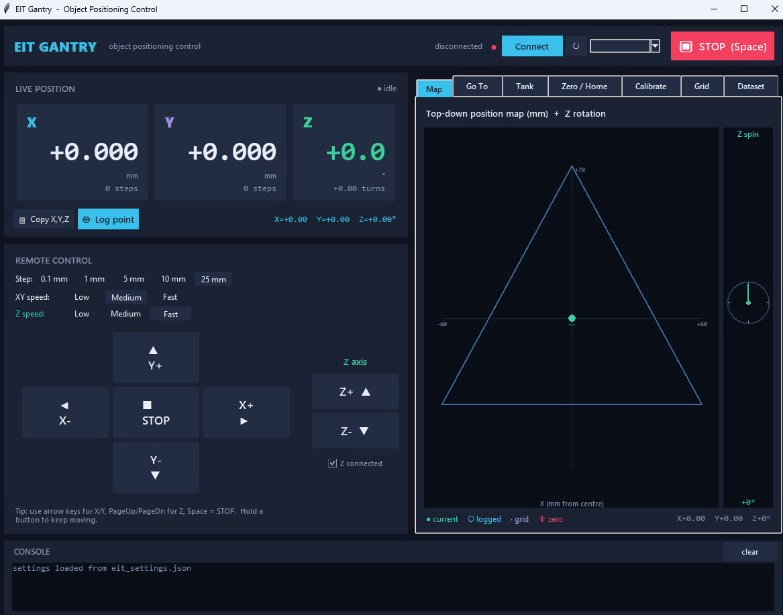Click the green current position marker on map

pos(572,318)
